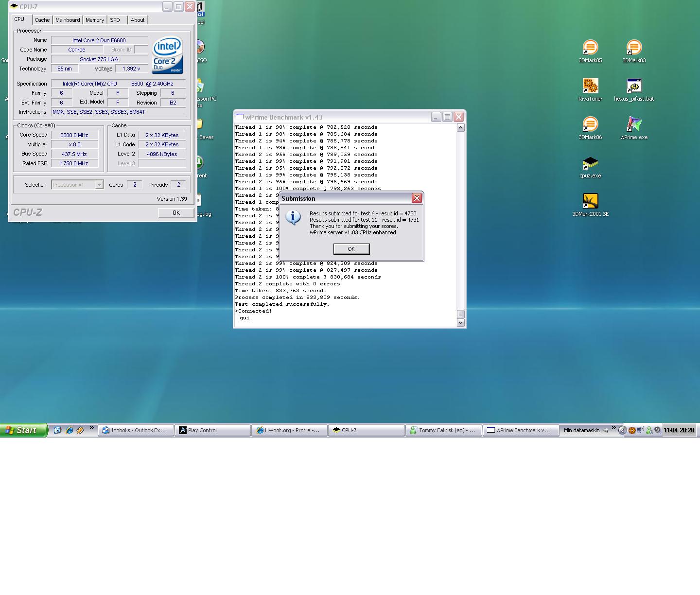The height and width of the screenshot is (595, 700).
Task: Switch to the About tab
Action: tap(138, 20)
